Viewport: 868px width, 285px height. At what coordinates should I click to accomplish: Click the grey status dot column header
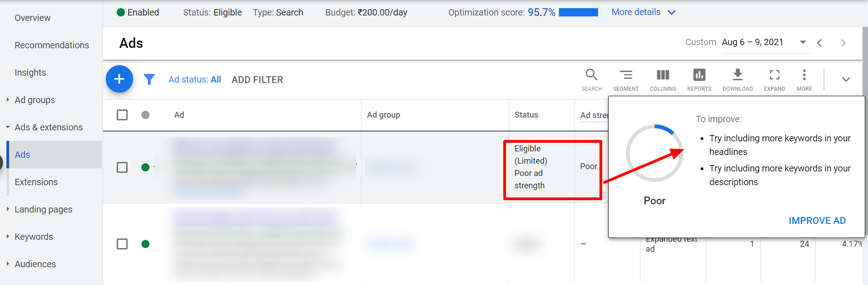coord(145,115)
